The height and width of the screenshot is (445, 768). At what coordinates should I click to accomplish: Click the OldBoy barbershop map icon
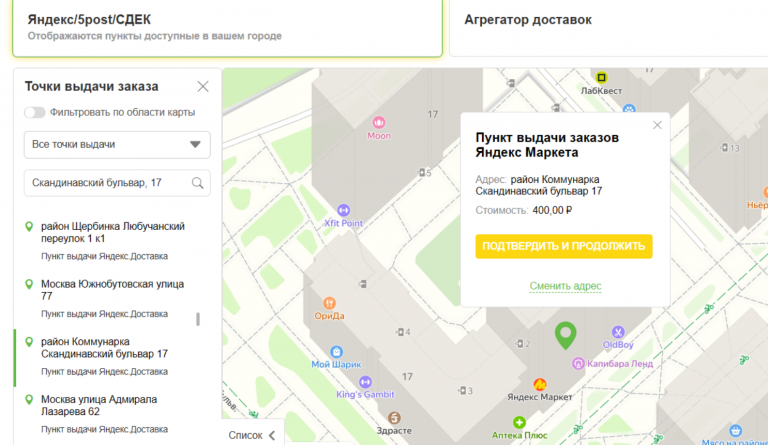618,332
